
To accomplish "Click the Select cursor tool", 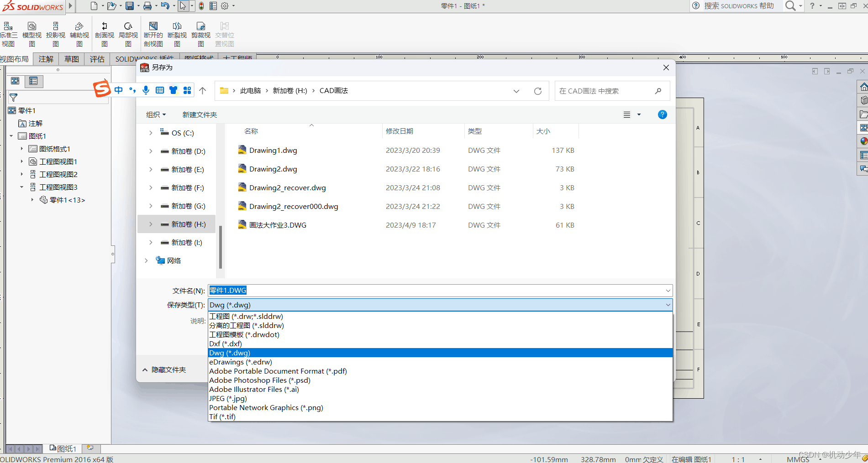I will point(183,6).
